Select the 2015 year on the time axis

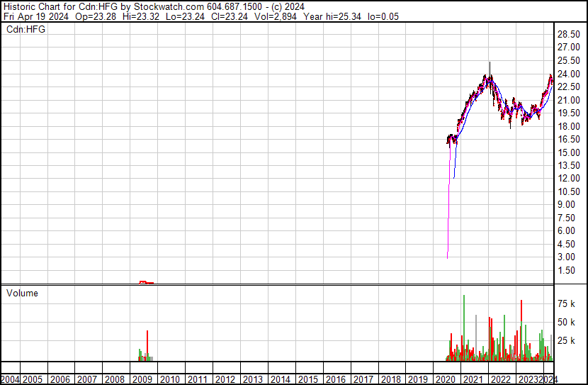point(307,379)
